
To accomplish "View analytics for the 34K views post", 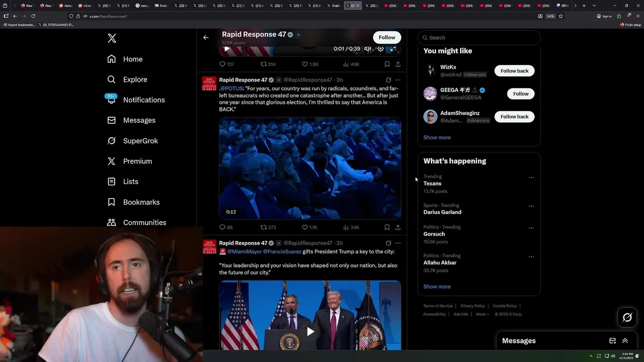I will point(351,227).
